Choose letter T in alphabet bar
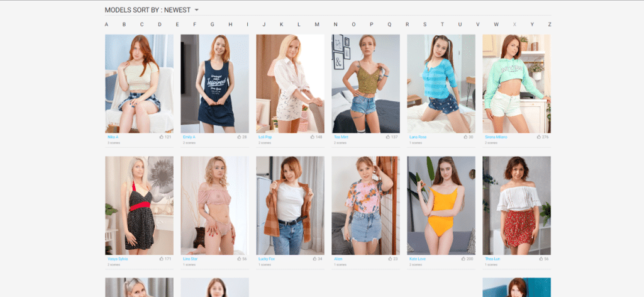Image resolution: width=644 pixels, height=297 pixels. [x=442, y=25]
